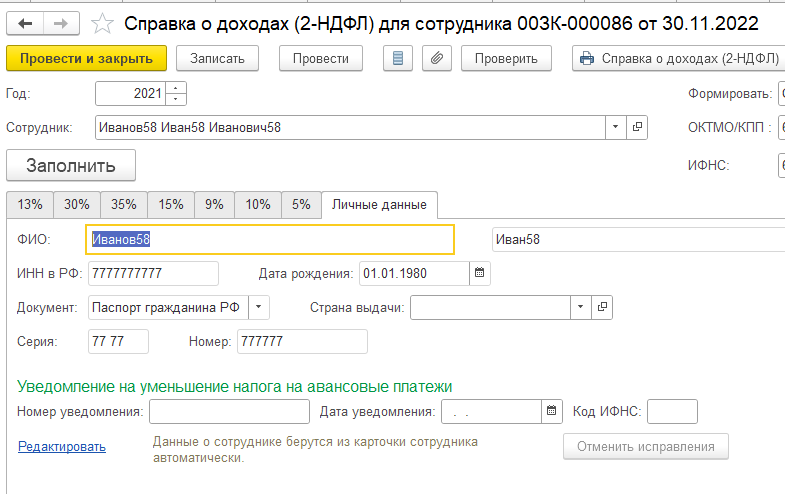785x494 pixels.
Task: Click the Код ИФНС field
Action: pyautogui.click(x=672, y=411)
